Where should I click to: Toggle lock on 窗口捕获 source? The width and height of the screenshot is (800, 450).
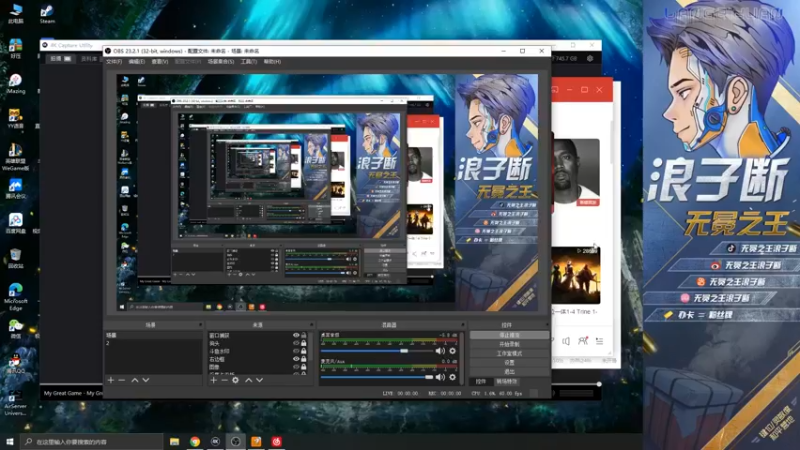click(x=304, y=335)
